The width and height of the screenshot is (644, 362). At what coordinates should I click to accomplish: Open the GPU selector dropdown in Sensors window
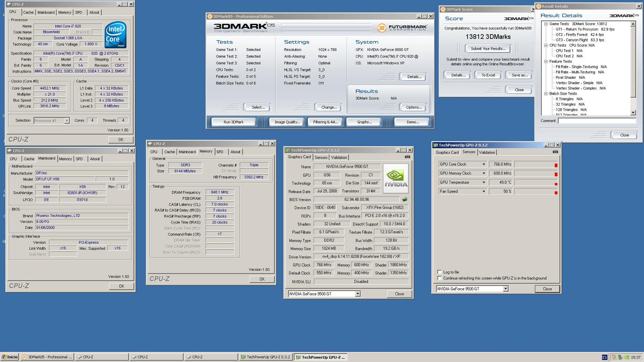pos(505,289)
